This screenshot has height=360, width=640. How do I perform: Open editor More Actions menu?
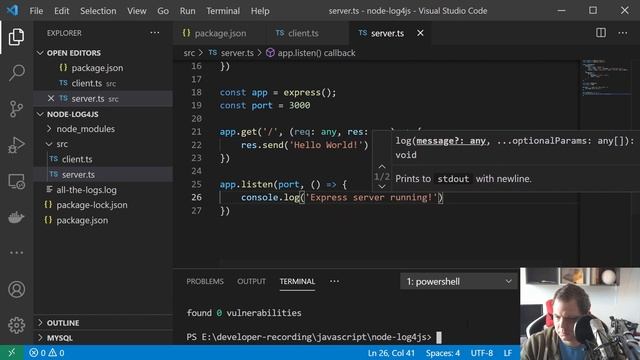pos(622,33)
